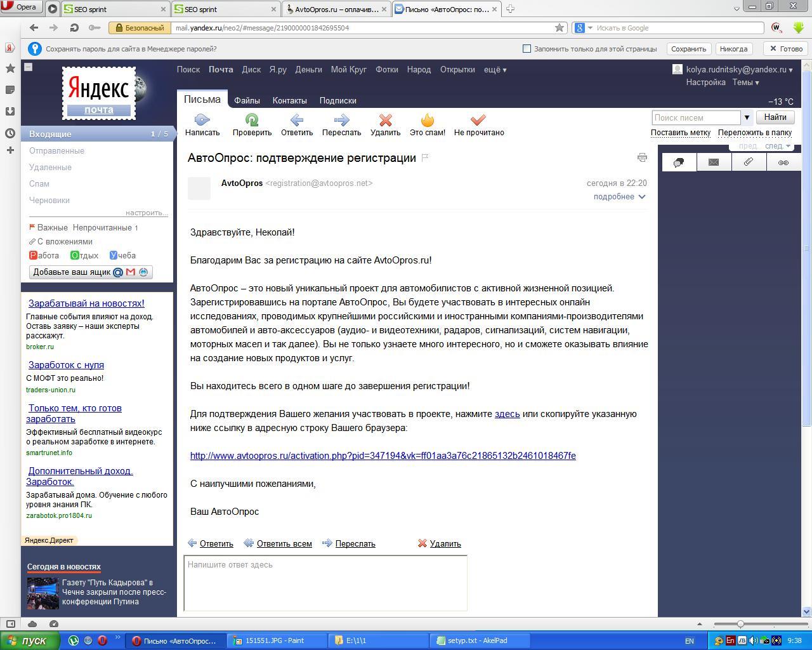
Task: Click the page zoom slider in status bar
Action: pos(740,625)
